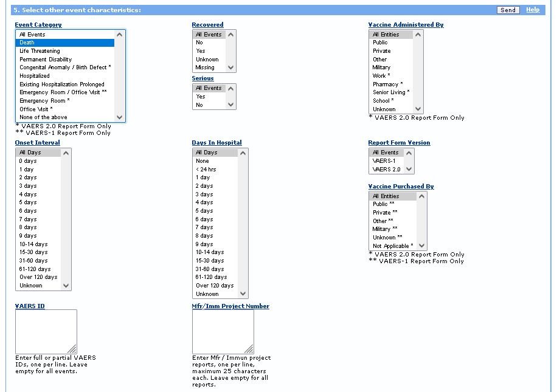
Task: Open the Help link
Action: 533,10
